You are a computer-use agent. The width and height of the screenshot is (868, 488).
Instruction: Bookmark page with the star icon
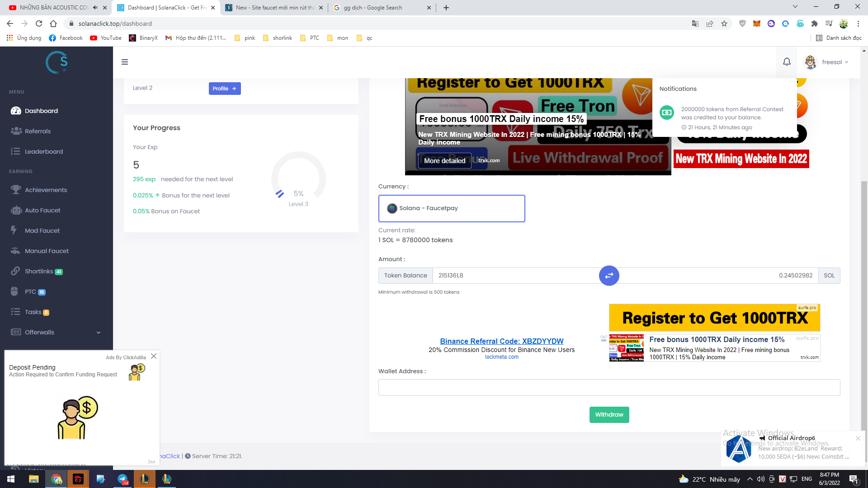tap(724, 23)
